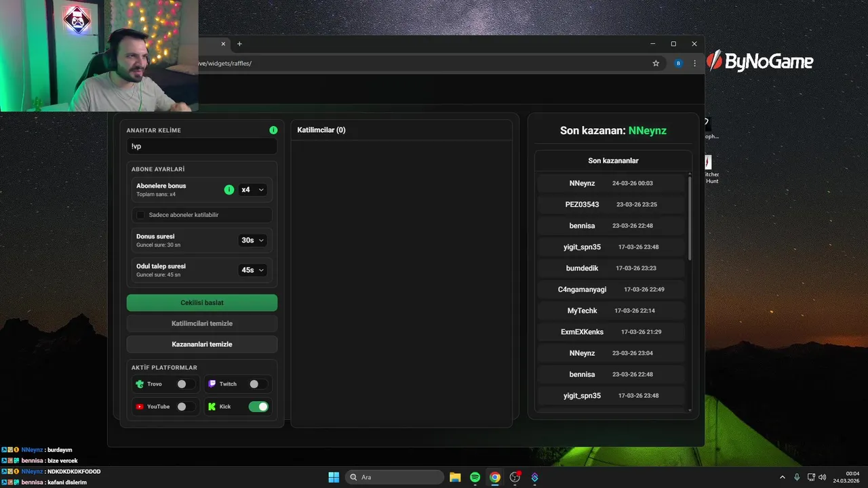868x488 pixels.
Task: Open the Windows Start menu
Action: coord(334,477)
